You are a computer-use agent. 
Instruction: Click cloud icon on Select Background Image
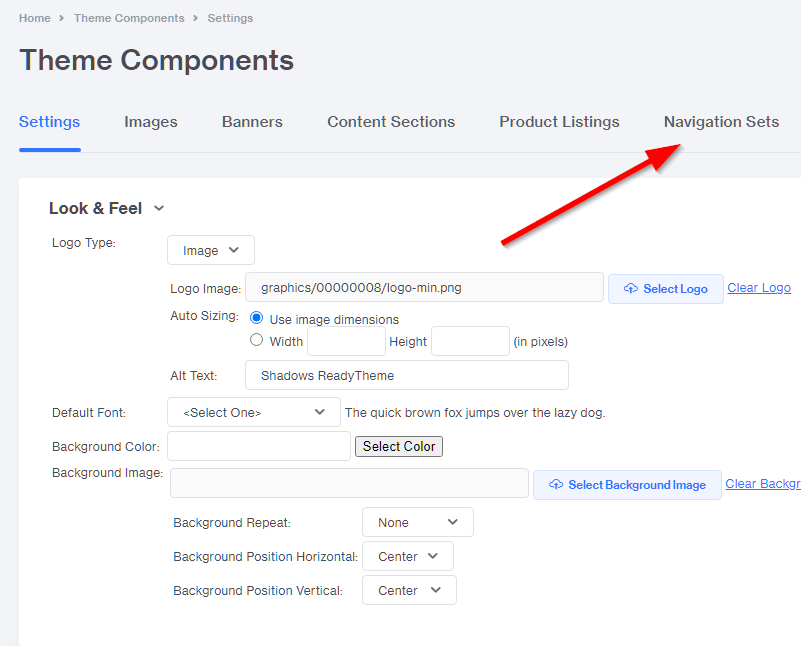(555, 485)
